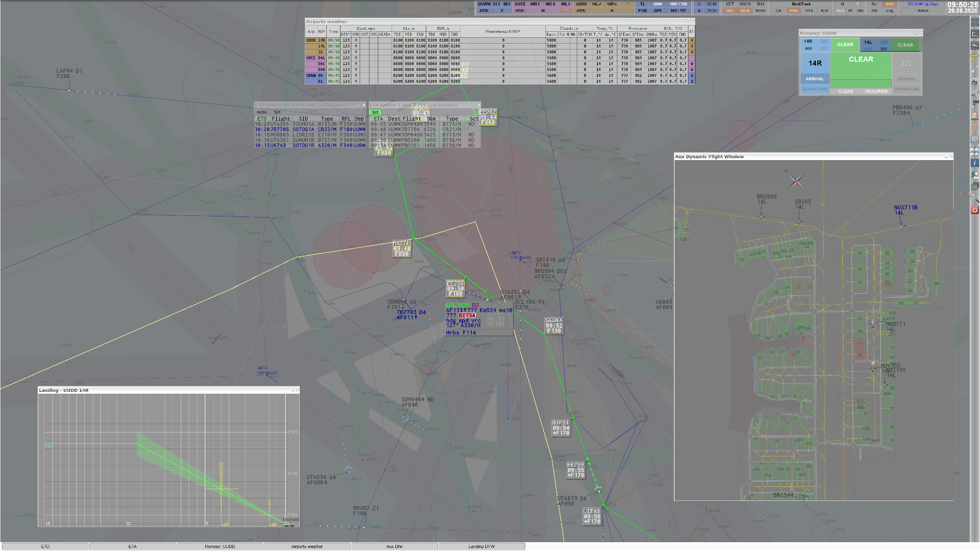
Task: Click the PLN flight plan icon
Action: point(975,139)
